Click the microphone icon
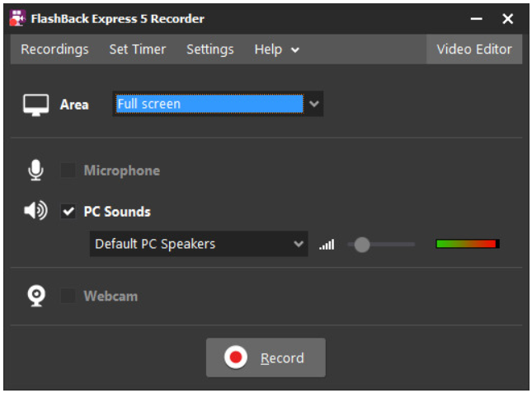The image size is (532, 393). point(35,170)
